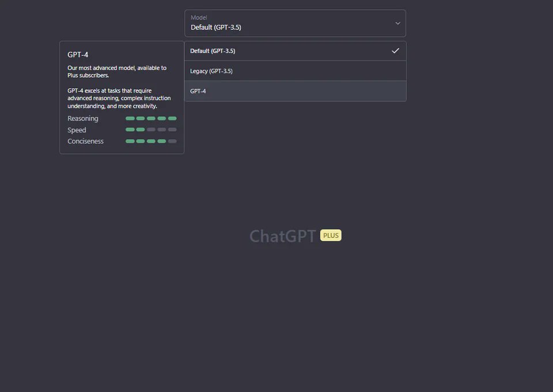Click the Reasoning label in the info card
553x392 pixels.
coord(83,119)
